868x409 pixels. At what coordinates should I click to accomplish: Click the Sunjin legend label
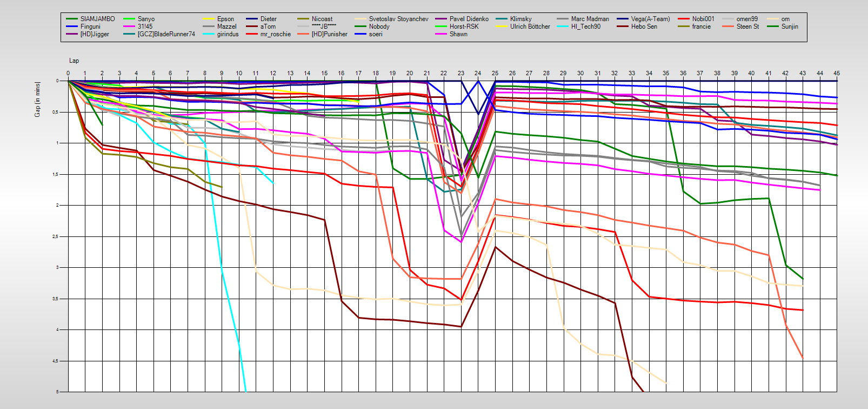pos(790,27)
